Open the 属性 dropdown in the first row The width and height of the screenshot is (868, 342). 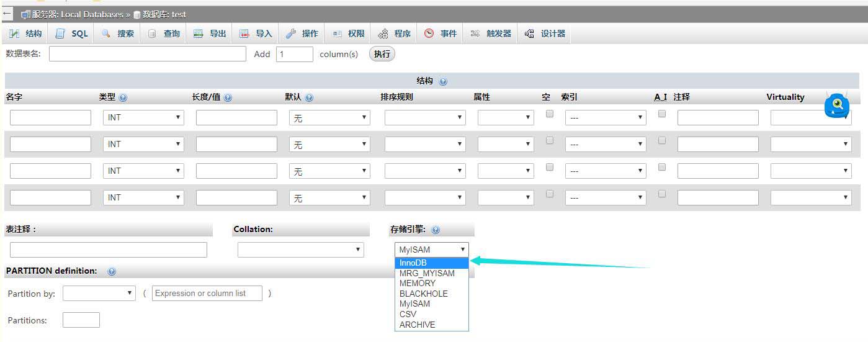(x=506, y=118)
